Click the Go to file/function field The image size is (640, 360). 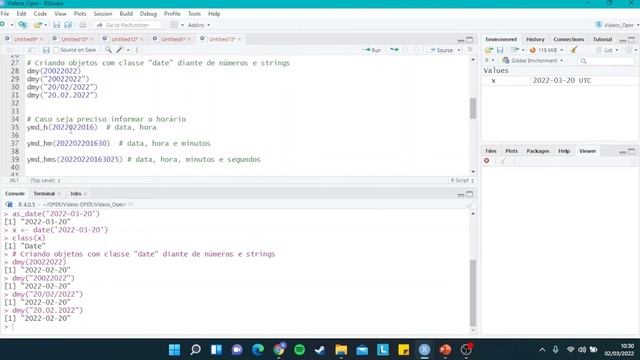128,25
